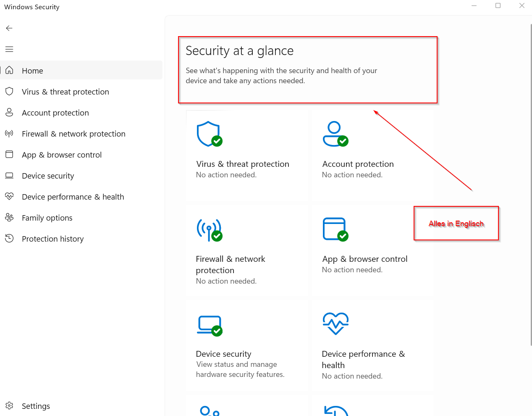Screen dimensions: 532x416
Task: Open Family options from sidebar
Action: [47, 218]
